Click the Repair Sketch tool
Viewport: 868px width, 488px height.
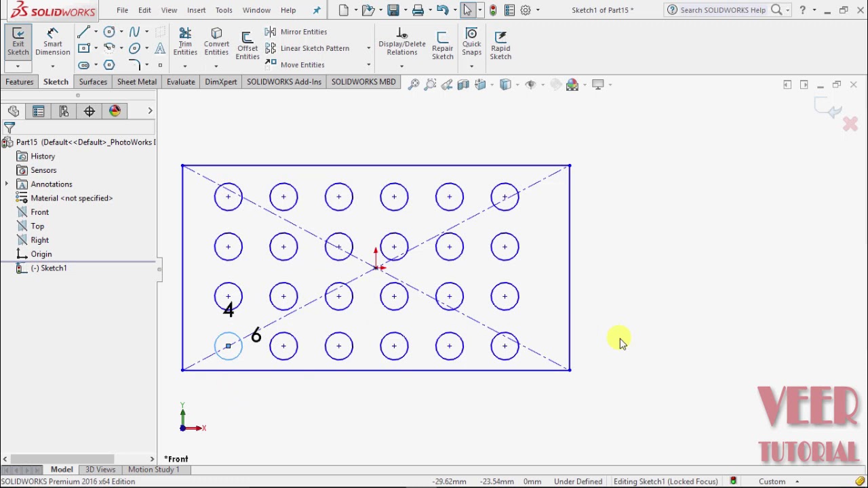coord(443,45)
